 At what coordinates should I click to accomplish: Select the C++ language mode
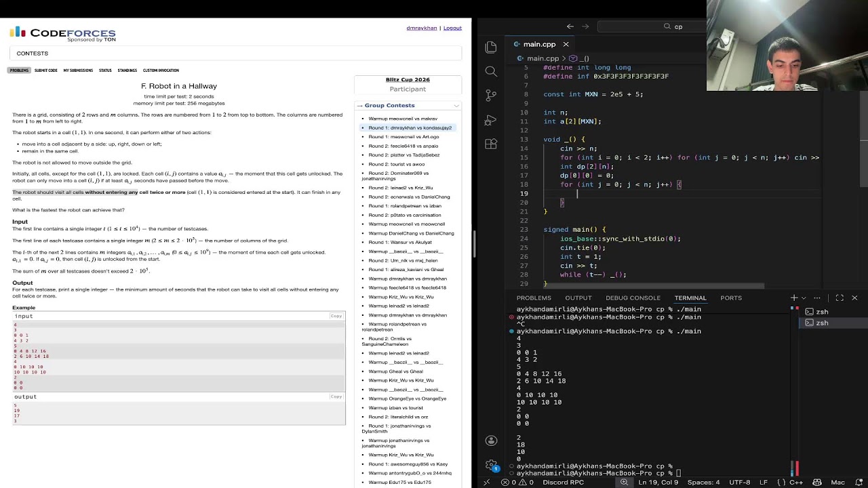(791, 483)
